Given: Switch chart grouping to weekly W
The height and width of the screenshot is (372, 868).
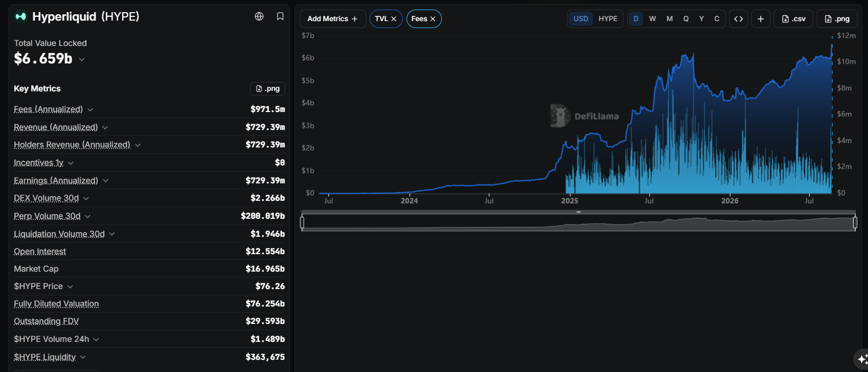Looking at the screenshot, I should [653, 18].
